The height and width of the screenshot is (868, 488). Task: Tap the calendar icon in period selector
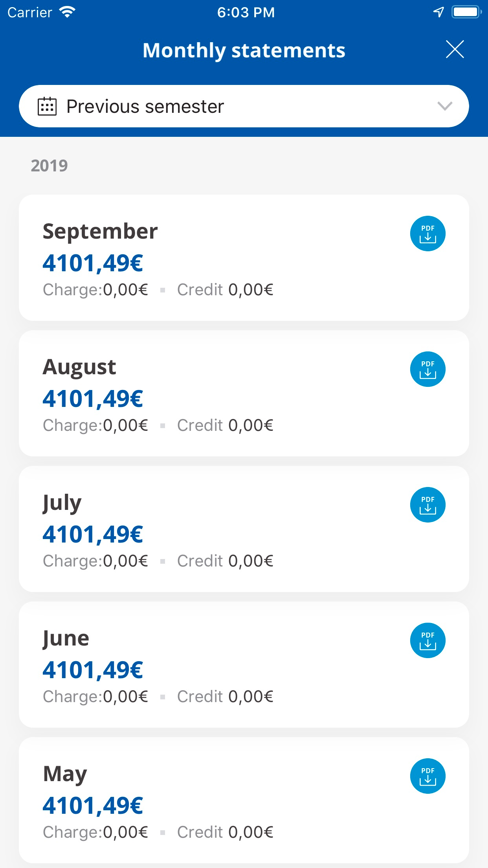47,107
